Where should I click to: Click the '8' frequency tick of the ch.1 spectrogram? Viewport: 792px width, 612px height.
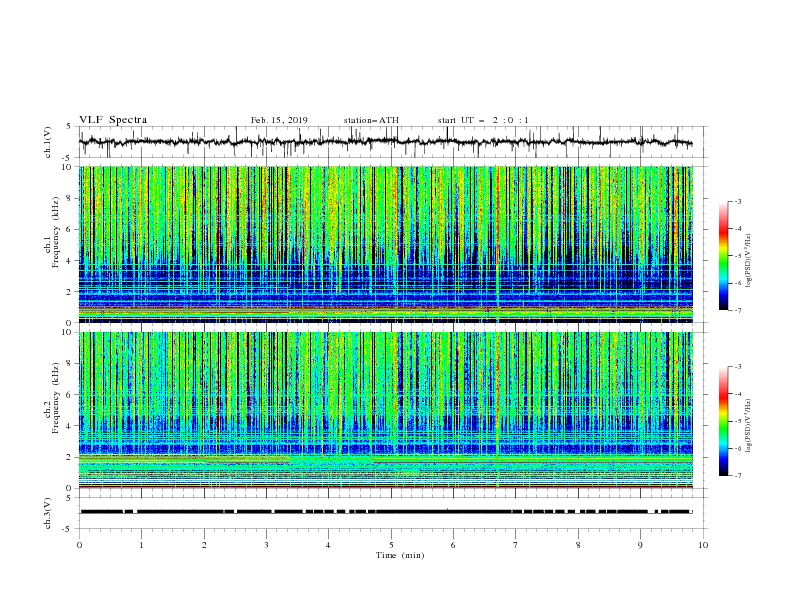[70, 198]
